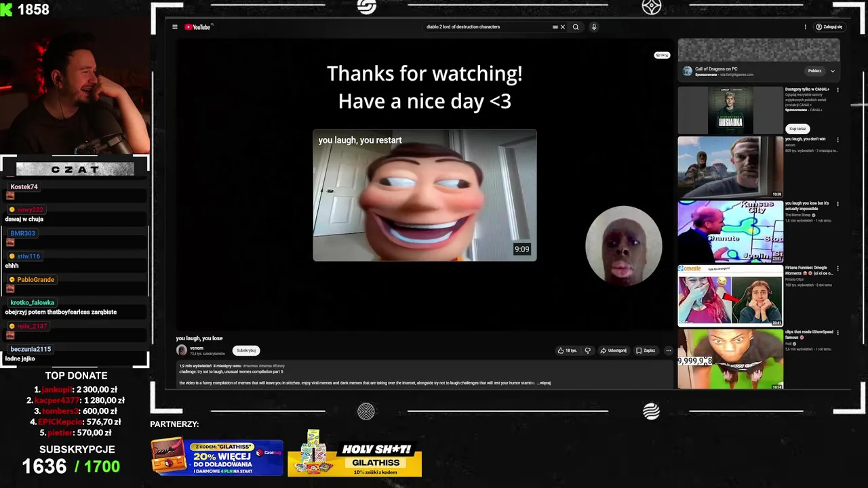Image resolution: width=868 pixels, height=488 pixels.
Task: Hide end screen with Ukryj button
Action: tap(662, 55)
